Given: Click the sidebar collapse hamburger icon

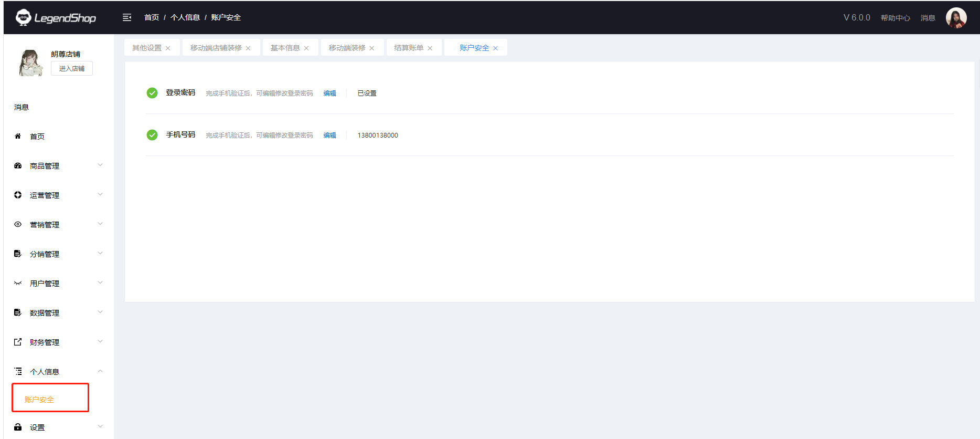Looking at the screenshot, I should click(x=127, y=18).
